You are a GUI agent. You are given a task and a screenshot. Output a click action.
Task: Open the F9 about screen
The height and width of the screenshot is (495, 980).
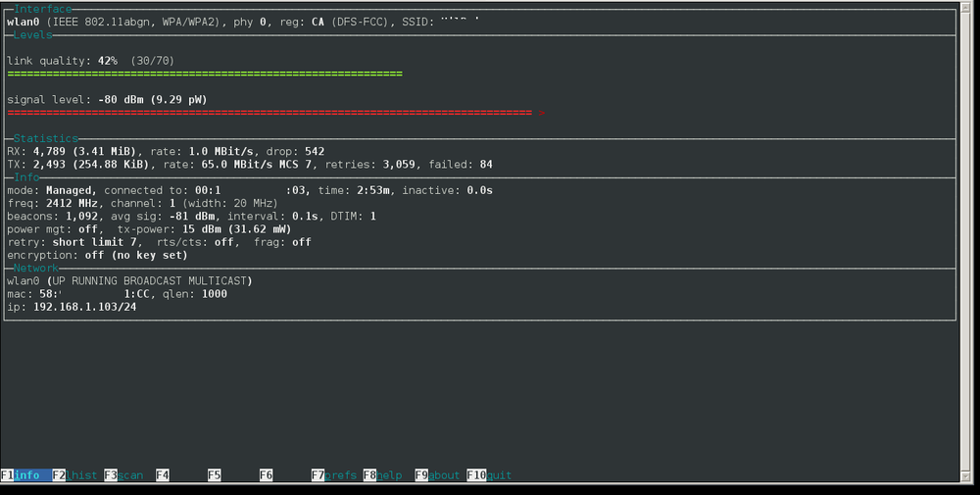437,475
